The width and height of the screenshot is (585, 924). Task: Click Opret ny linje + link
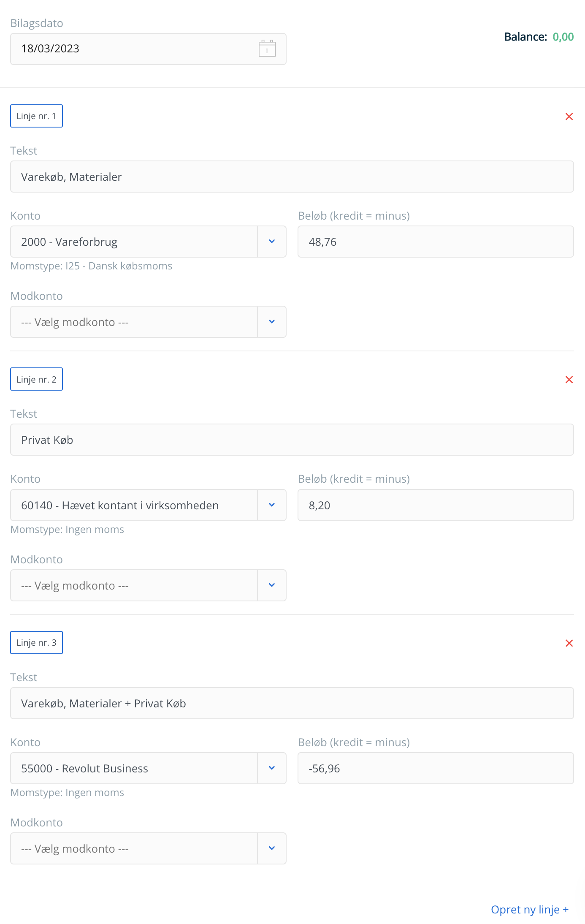[530, 910]
